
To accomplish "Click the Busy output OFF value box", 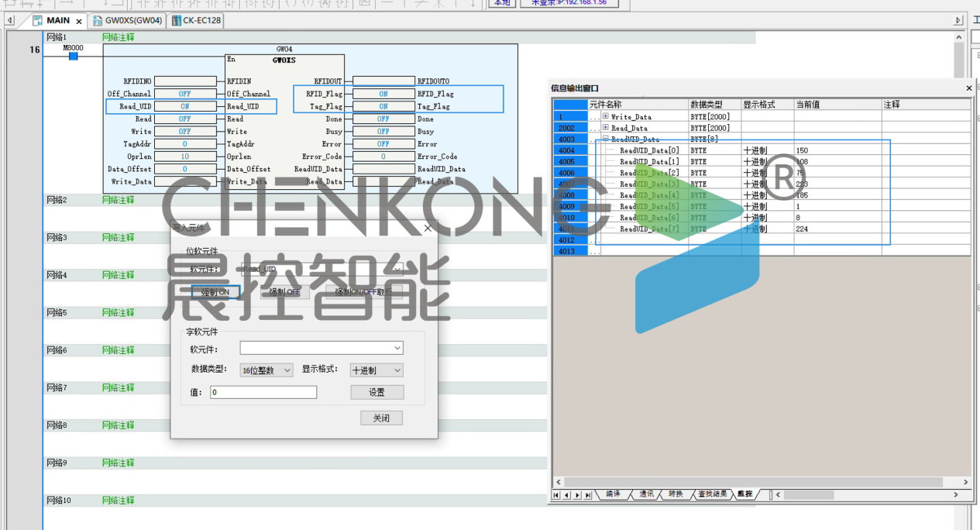I will click(383, 132).
